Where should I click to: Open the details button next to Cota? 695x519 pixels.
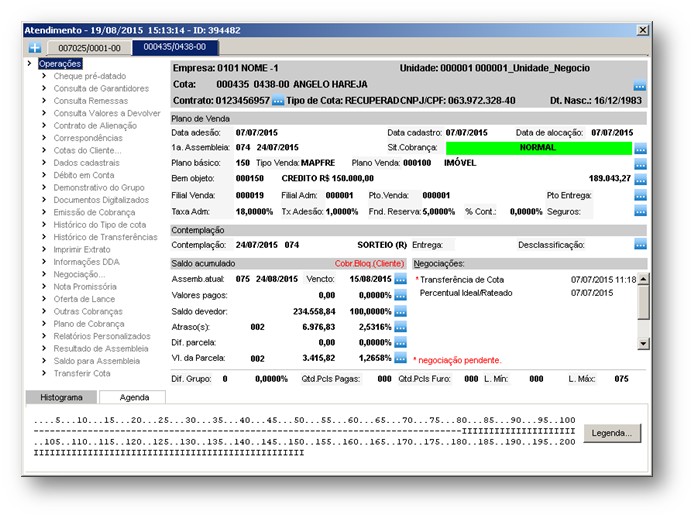pos(640,85)
